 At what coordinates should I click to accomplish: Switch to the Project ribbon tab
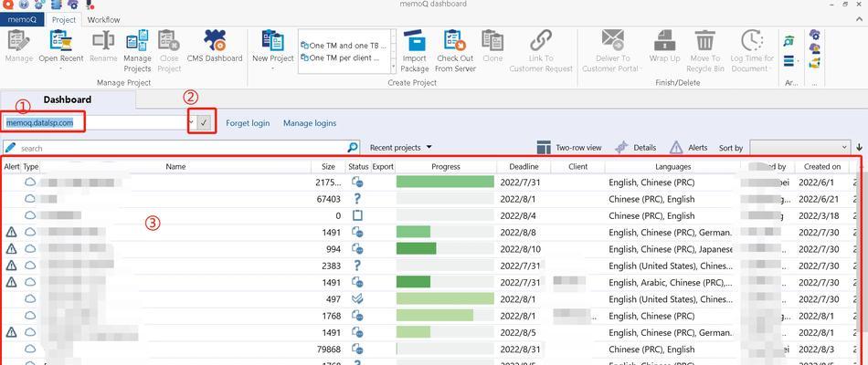(64, 20)
